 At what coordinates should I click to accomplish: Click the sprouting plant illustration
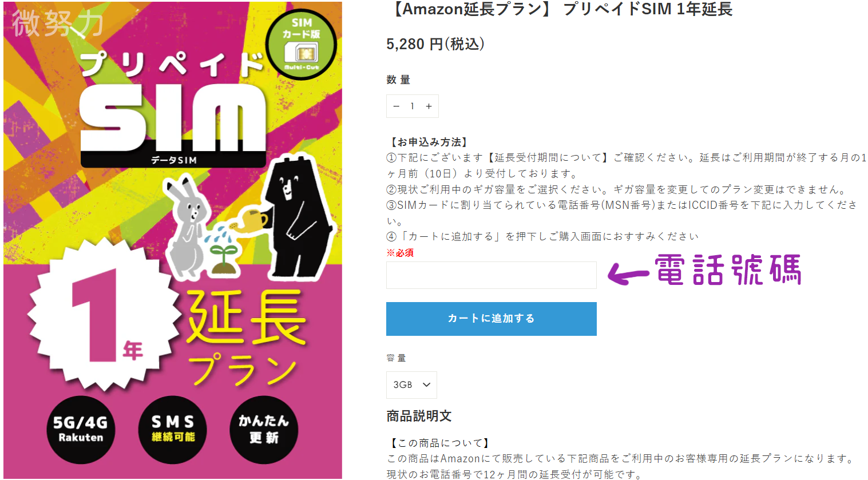222,257
